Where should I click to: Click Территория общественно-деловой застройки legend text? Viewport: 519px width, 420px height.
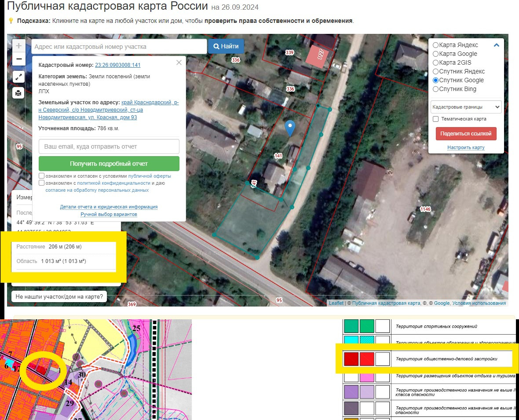coord(446,359)
